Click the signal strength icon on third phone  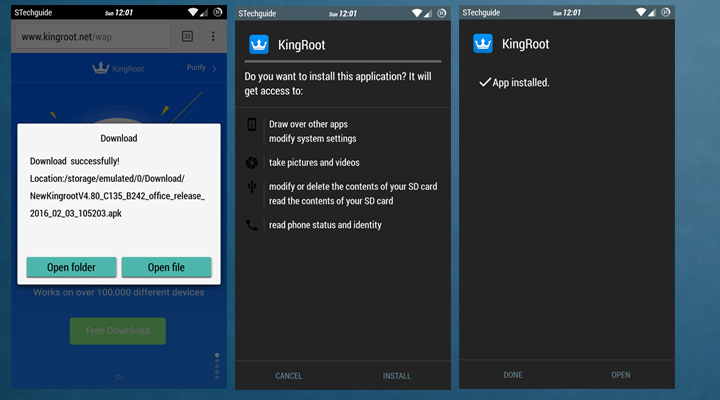coord(652,13)
